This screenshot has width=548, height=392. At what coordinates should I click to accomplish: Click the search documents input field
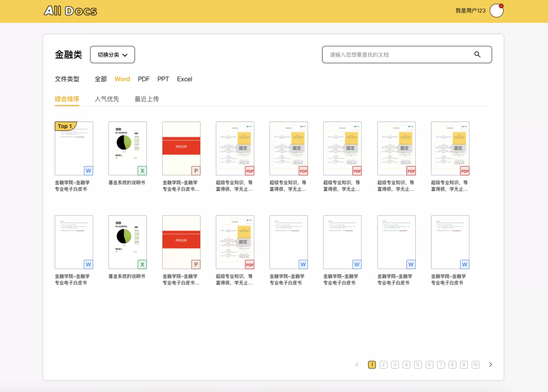407,54
